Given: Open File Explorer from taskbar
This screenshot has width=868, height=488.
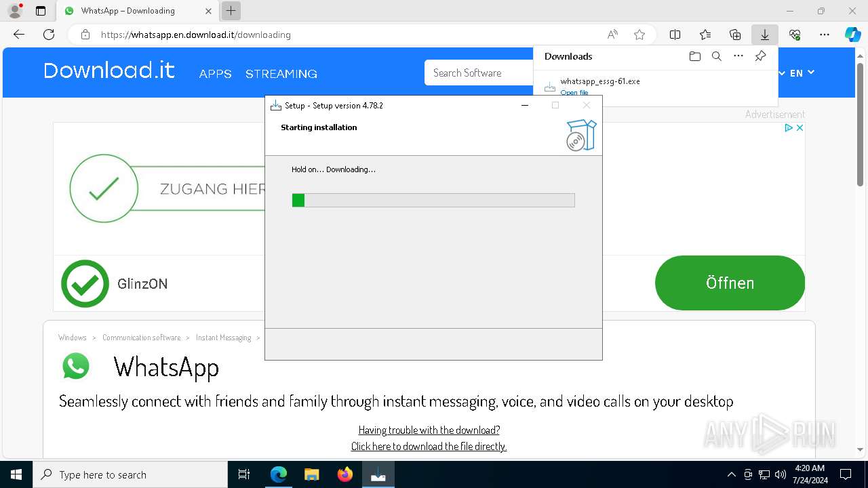Looking at the screenshot, I should (x=312, y=474).
